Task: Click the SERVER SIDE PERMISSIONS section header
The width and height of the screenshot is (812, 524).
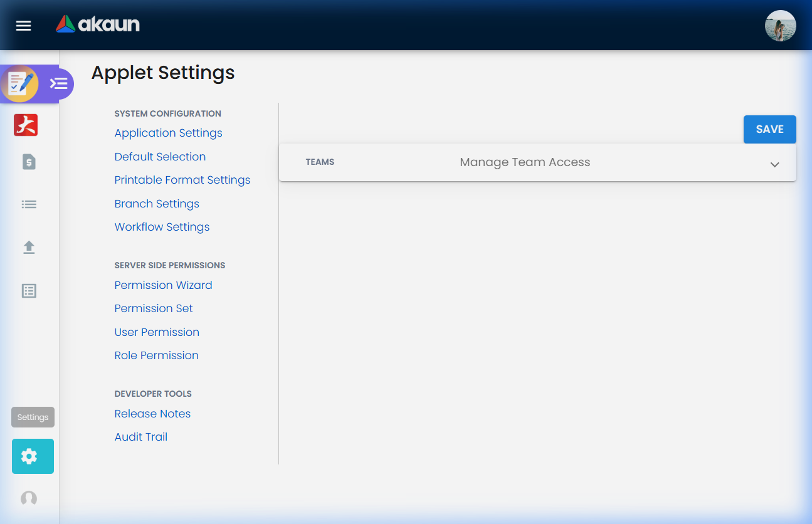Action: pos(170,265)
